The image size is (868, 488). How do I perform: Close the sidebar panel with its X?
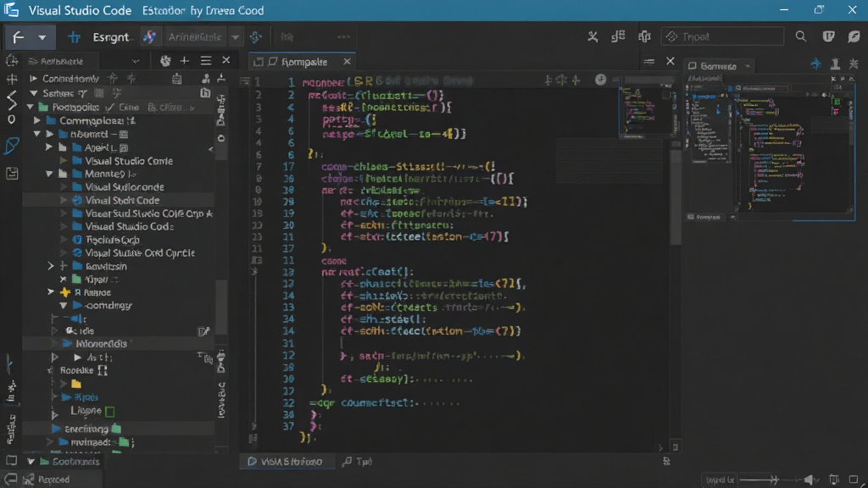tap(225, 60)
